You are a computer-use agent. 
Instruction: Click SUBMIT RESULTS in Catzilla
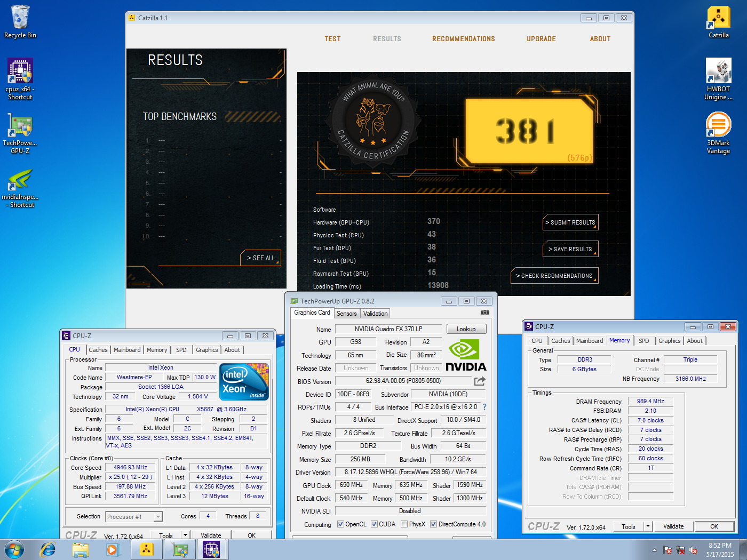570,222
